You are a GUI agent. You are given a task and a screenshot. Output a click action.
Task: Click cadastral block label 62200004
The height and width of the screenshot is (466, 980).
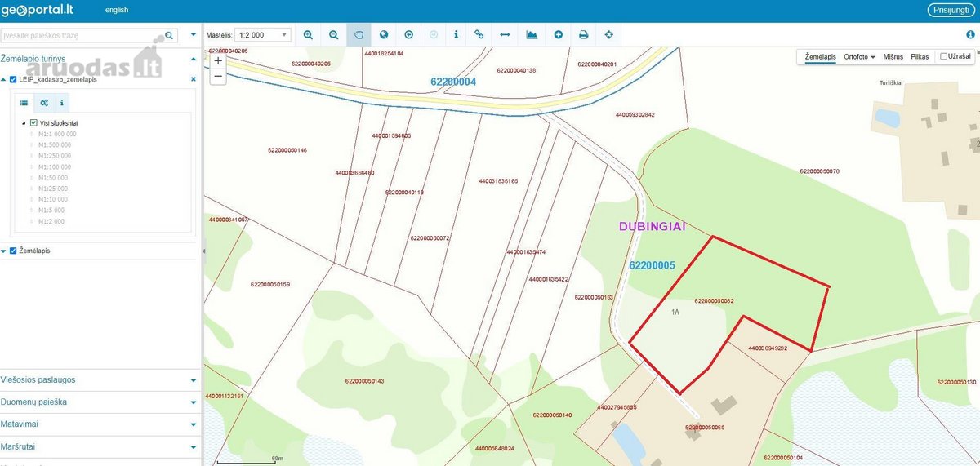point(453,82)
